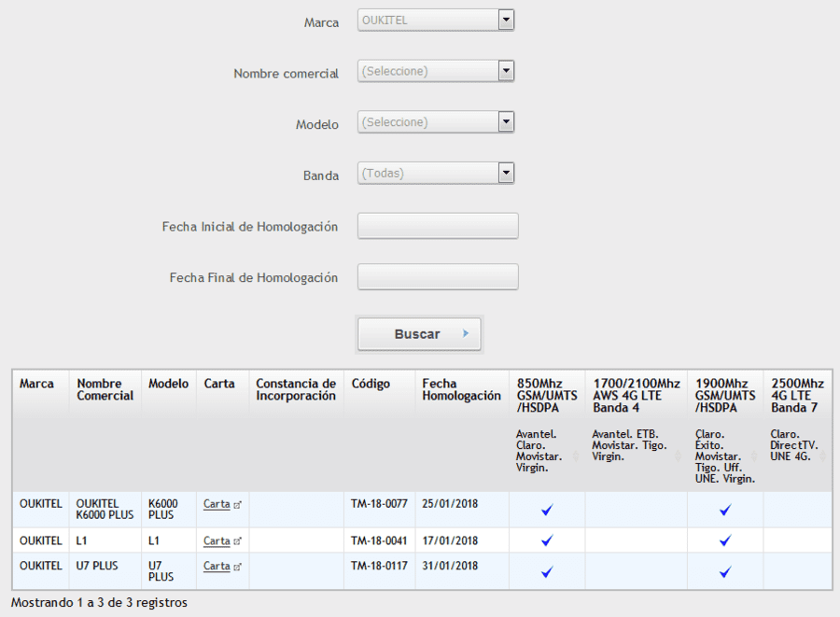Screen dimensions: 840x617
Task: Click external link icon beside U7 PLUS Carta
Action: click(237, 567)
